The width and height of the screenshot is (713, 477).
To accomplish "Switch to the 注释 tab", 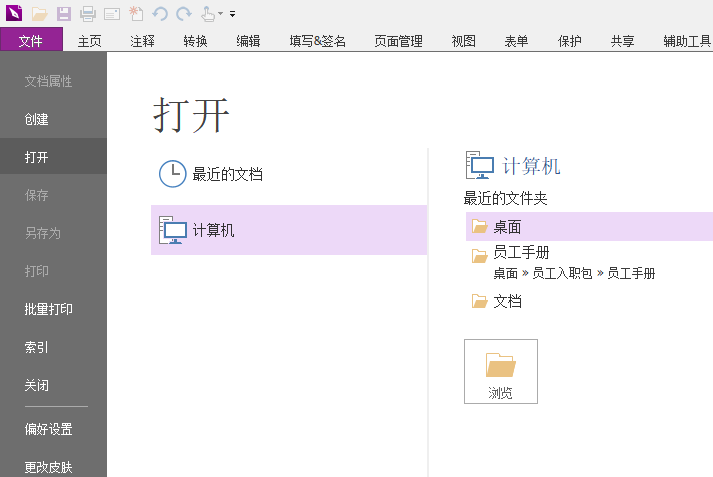I will coord(142,41).
